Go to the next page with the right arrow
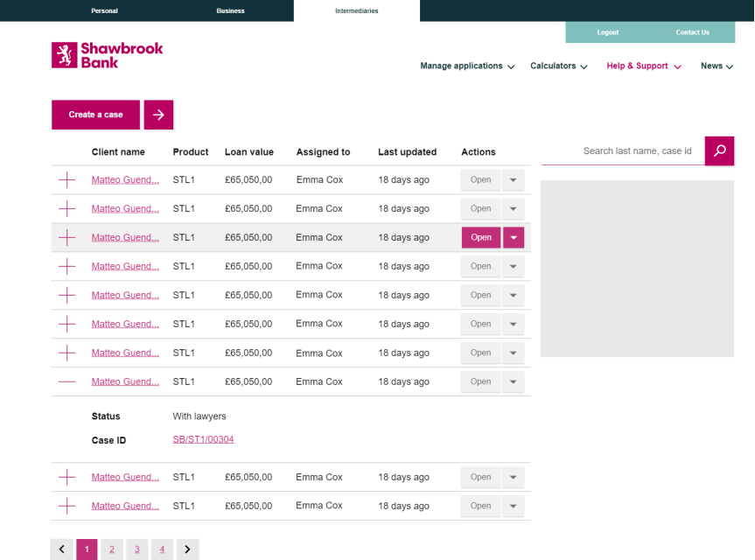Image resolution: width=755 pixels, height=560 pixels. (188, 549)
